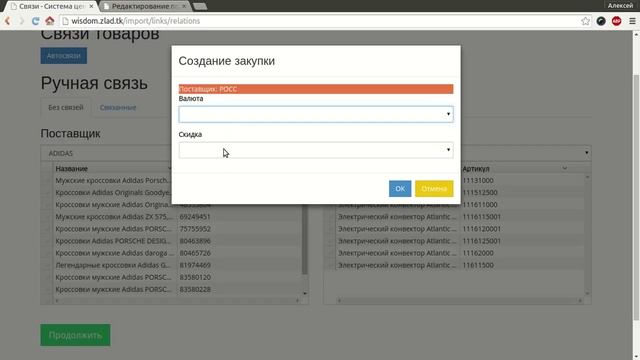Close the 'Редактирование' tab
Image resolution: width=640 pixels, height=360 pixels.
pyautogui.click(x=184, y=7)
